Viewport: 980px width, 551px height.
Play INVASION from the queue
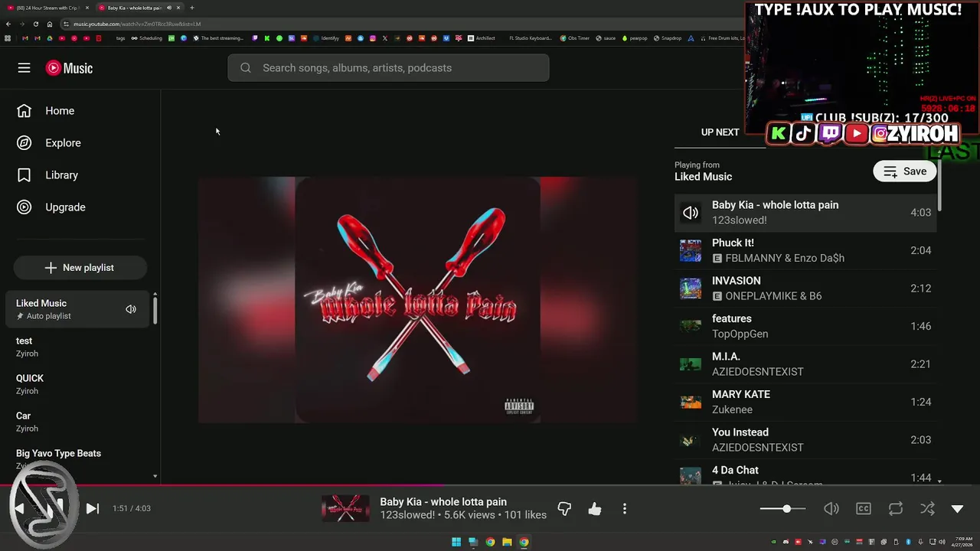click(x=805, y=289)
